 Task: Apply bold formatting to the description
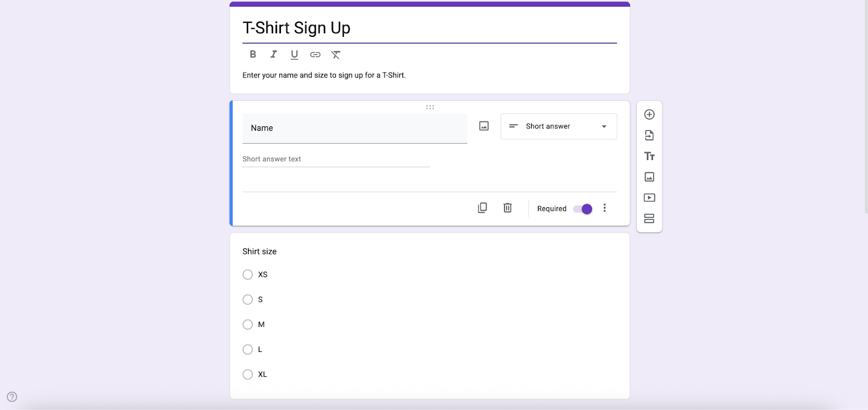[252, 54]
